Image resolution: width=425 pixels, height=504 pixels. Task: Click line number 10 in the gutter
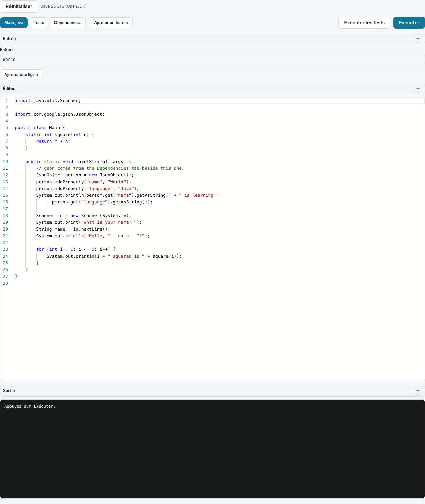point(5,162)
